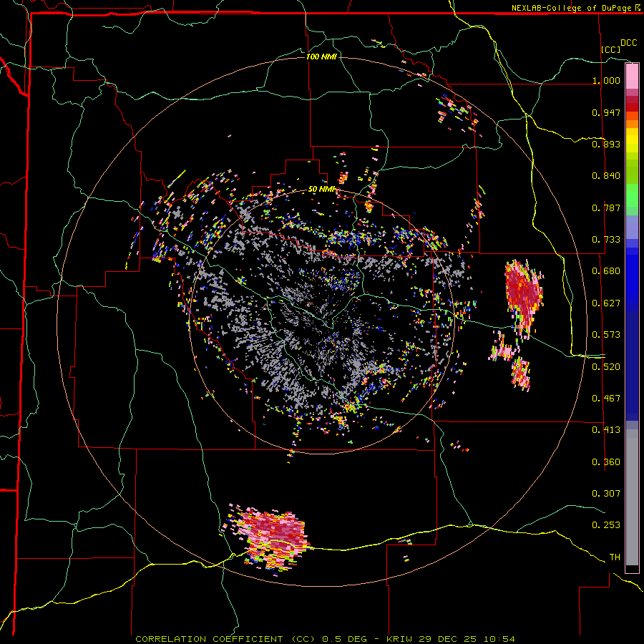The height and width of the screenshot is (644, 644).
Task: Click the 0.360 legend value
Action: coord(606,462)
